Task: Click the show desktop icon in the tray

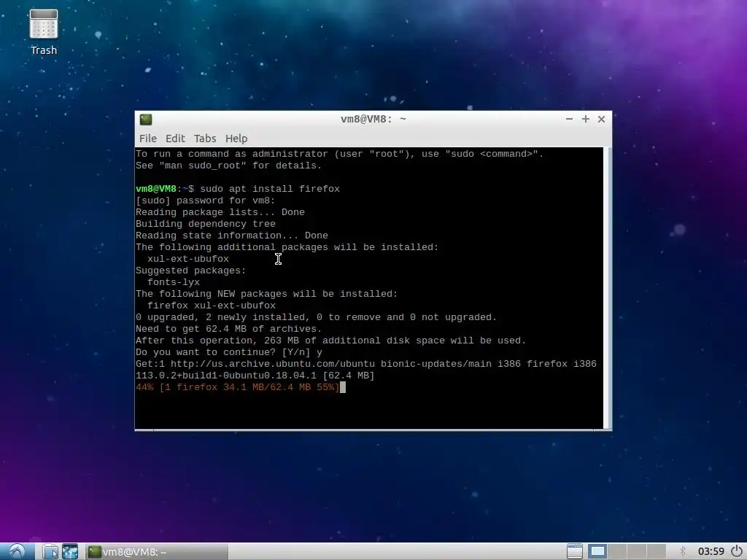Action: tap(575, 551)
